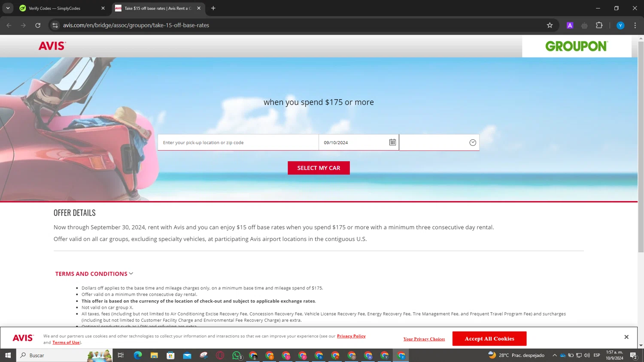
Task: Open File Explorer from the taskbar
Action: coord(154,355)
